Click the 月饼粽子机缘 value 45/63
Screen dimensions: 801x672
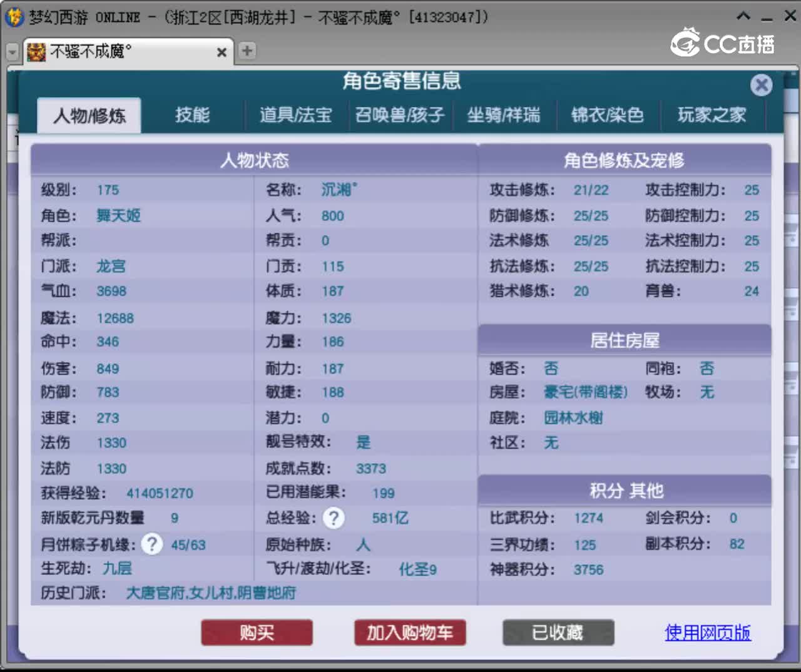[x=188, y=546]
